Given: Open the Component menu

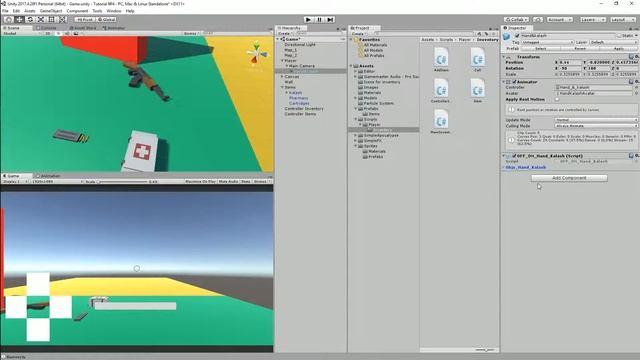Looking at the screenshot, I should (77, 11).
